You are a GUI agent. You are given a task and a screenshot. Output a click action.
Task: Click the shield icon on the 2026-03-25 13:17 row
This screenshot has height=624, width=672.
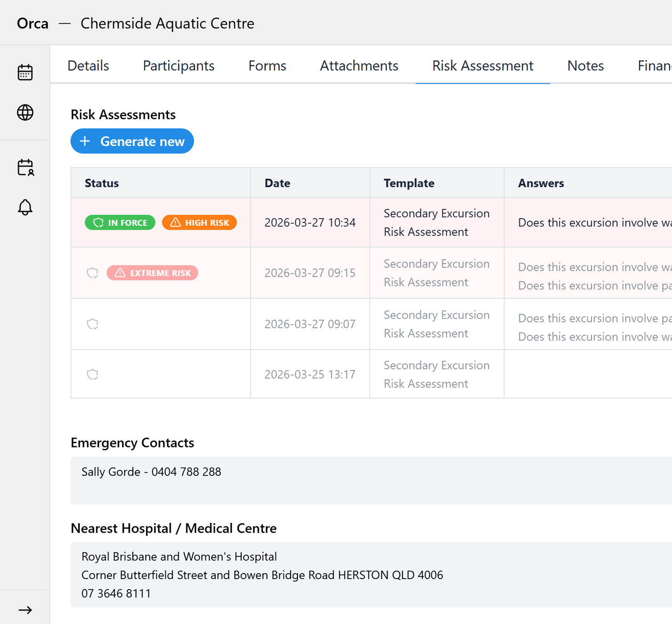pyautogui.click(x=92, y=374)
